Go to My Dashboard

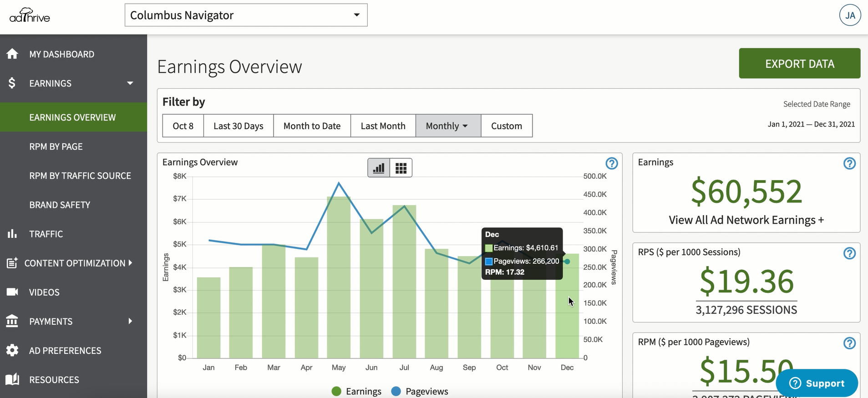[62, 54]
